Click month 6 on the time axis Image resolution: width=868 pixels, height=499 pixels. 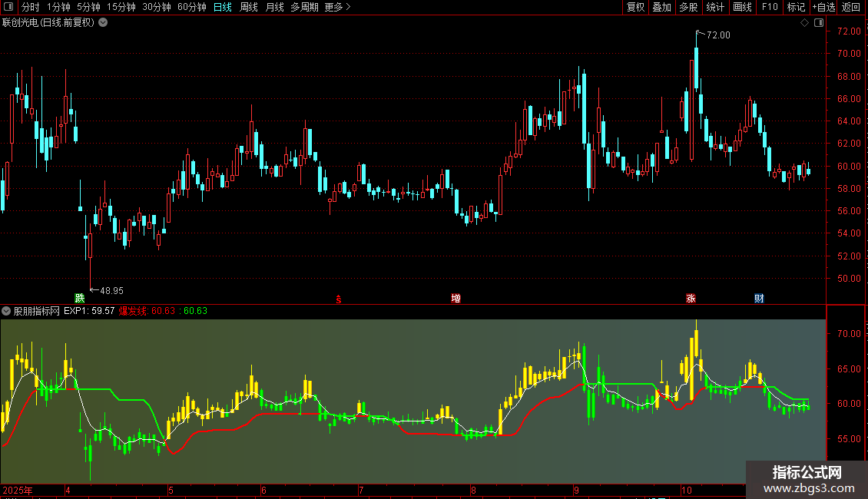263,490
